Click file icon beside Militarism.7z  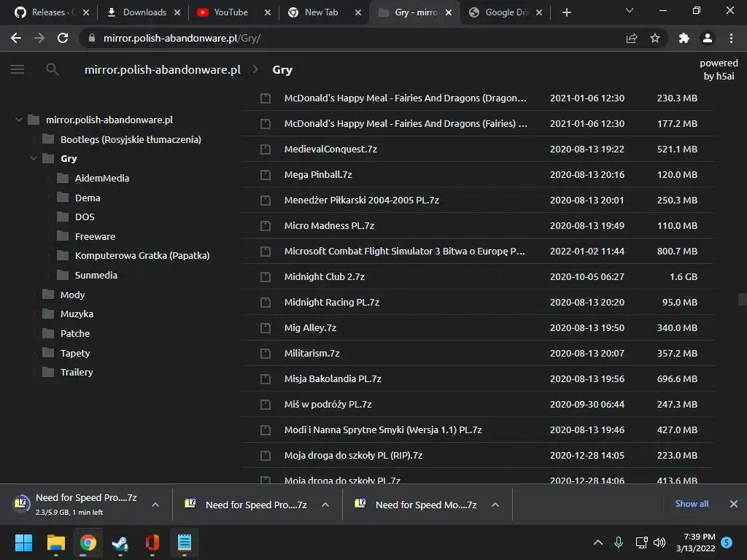[x=266, y=354]
